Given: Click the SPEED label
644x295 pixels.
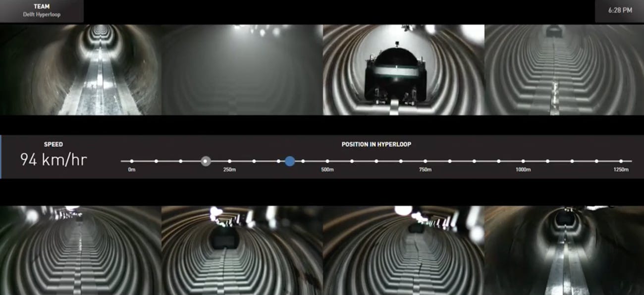Looking at the screenshot, I should tap(54, 145).
